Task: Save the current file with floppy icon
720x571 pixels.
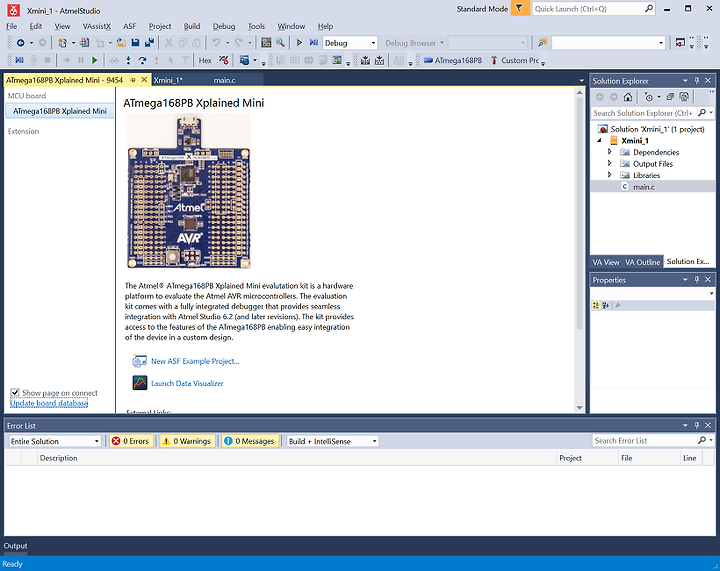Action: click(x=135, y=43)
